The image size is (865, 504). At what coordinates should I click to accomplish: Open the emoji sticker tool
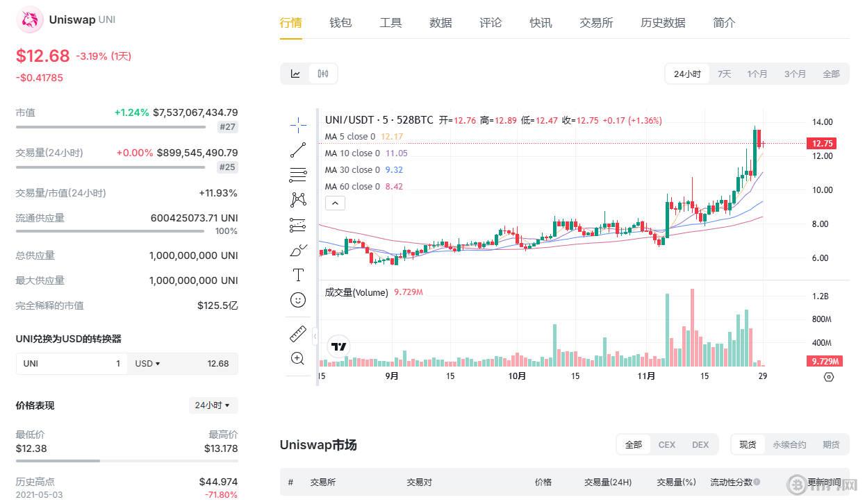[x=297, y=300]
